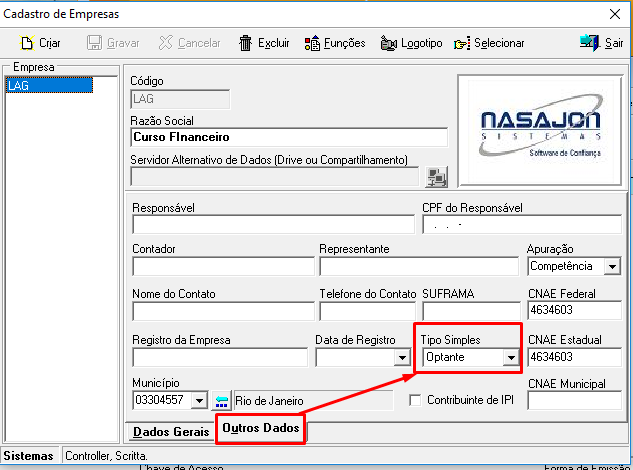Click the Selecionar toolbar icon
Image resolution: width=633 pixels, height=470 pixels.
(x=461, y=43)
